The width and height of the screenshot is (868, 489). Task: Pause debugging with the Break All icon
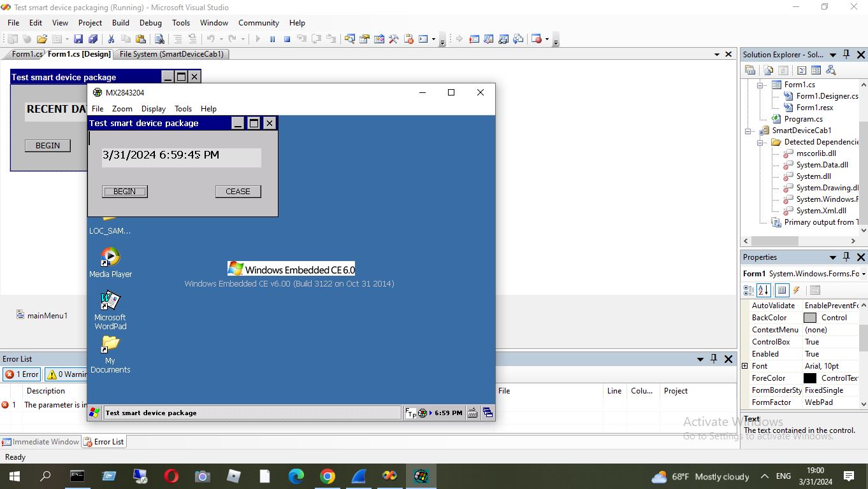pyautogui.click(x=272, y=39)
